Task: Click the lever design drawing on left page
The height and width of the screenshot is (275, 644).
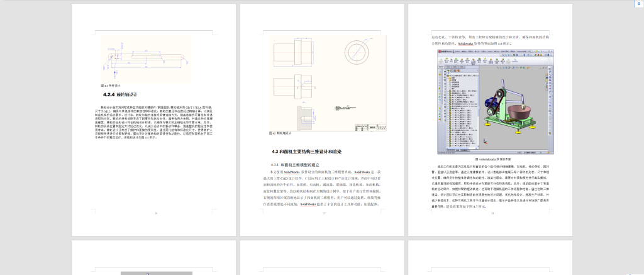Action: [x=146, y=59]
